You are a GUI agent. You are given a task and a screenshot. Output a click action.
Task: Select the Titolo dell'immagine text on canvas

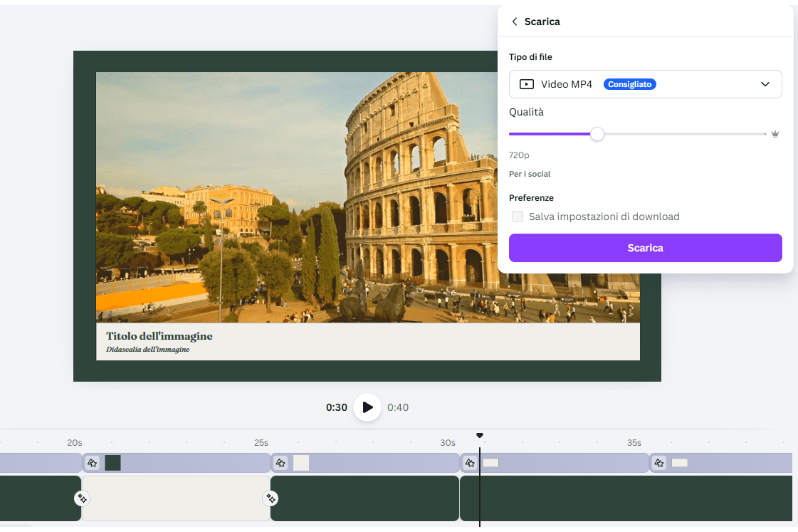159,336
